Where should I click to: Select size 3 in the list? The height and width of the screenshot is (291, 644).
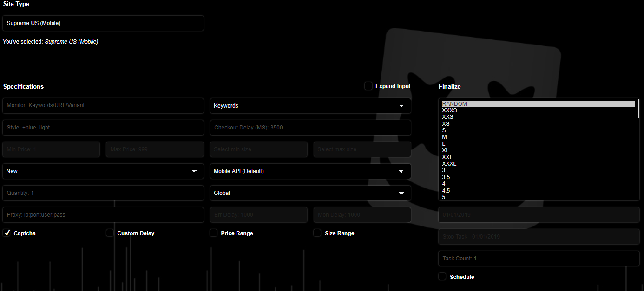[x=538, y=170]
